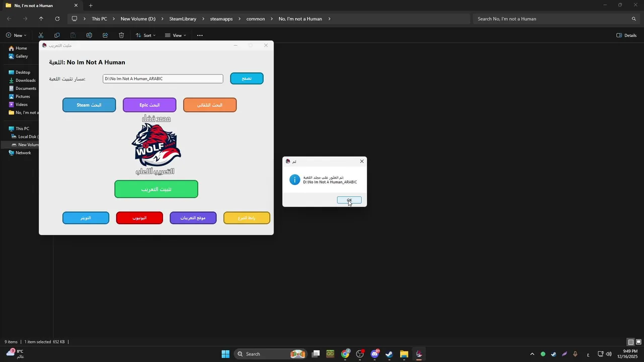Click the wolf installer taskbar icon
644x362 pixels.
click(x=419, y=354)
